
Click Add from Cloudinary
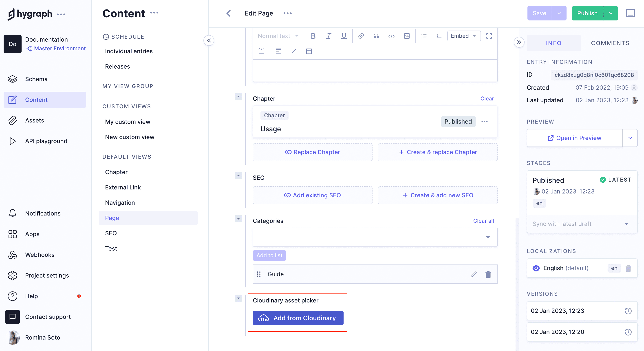pos(298,318)
